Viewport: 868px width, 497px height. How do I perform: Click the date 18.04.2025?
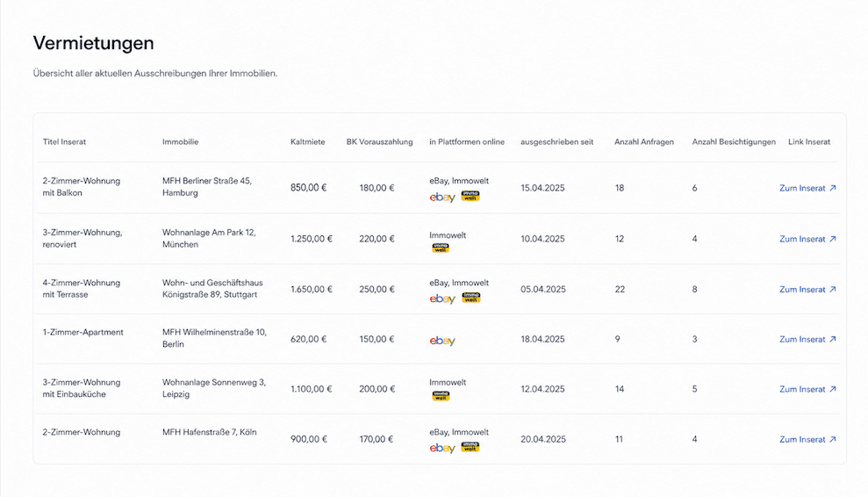tap(542, 339)
